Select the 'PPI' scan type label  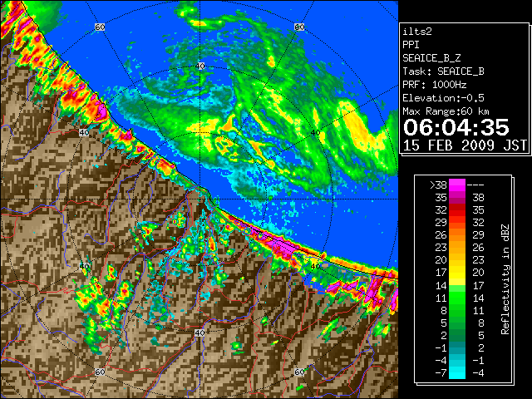pos(411,45)
